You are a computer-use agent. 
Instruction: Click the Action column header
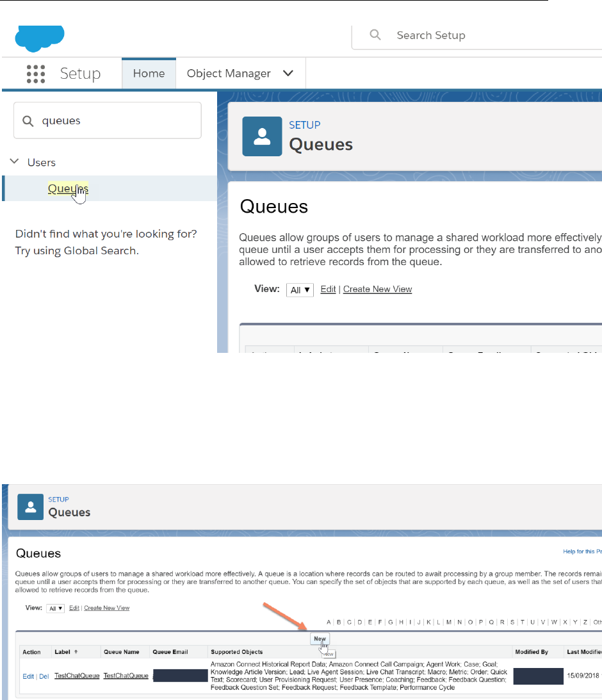point(31,652)
